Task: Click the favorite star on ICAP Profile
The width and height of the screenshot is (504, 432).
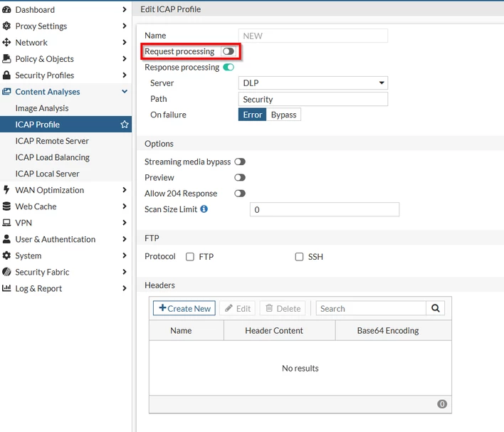Action: (x=125, y=125)
